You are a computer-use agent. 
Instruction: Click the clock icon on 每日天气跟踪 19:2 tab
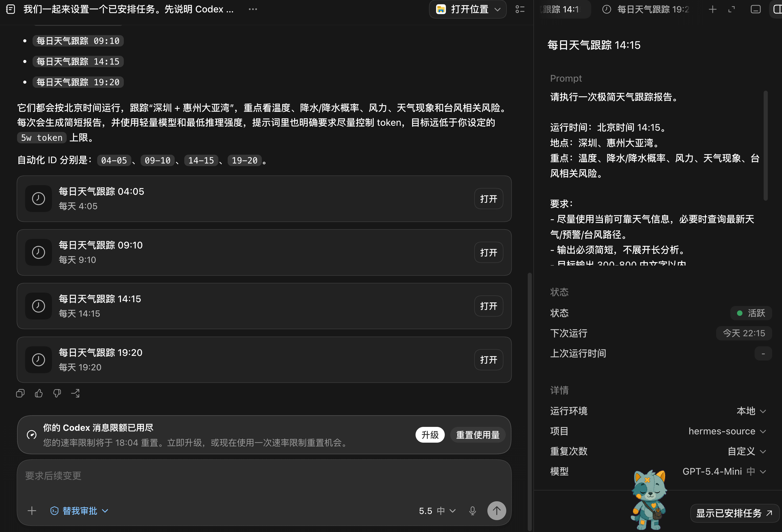(606, 9)
